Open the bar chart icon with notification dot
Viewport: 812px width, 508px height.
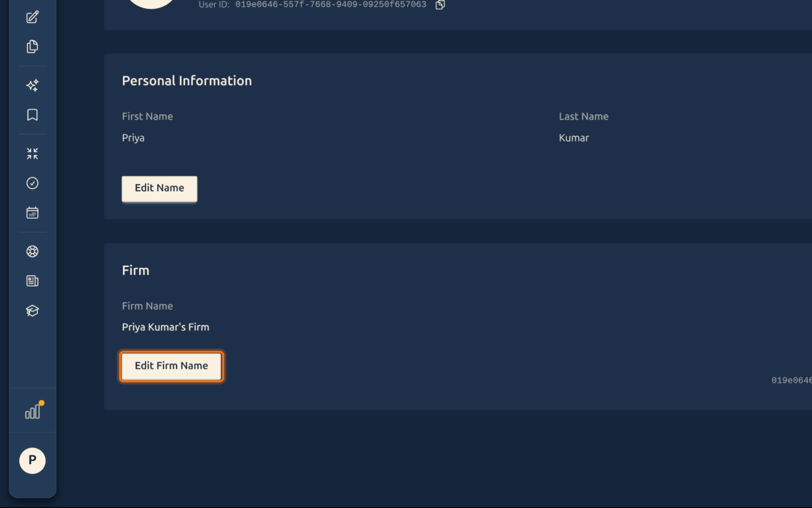pos(33,411)
